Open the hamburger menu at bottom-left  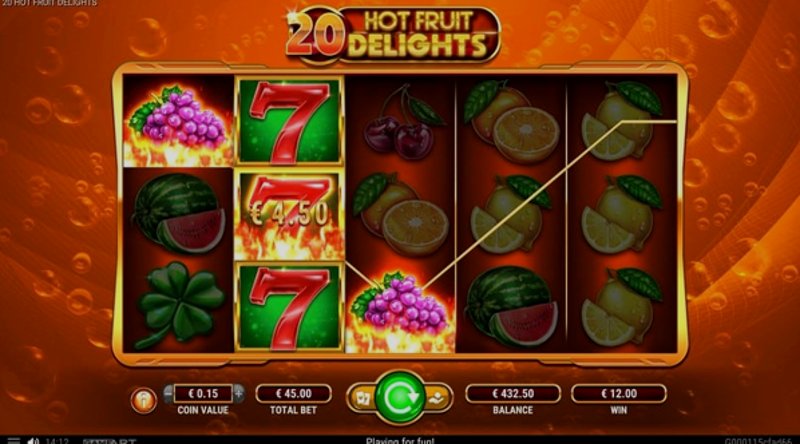[14, 440]
